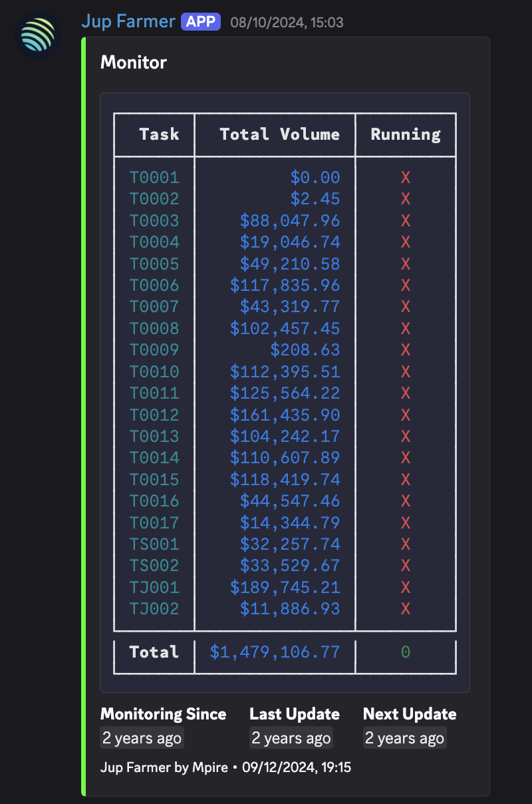Screen dimensions: 532x804
Task: Click task ID T0013
Action: coord(154,436)
